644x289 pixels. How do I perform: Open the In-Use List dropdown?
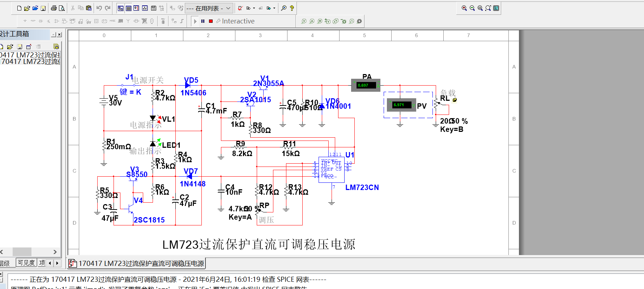click(x=209, y=8)
